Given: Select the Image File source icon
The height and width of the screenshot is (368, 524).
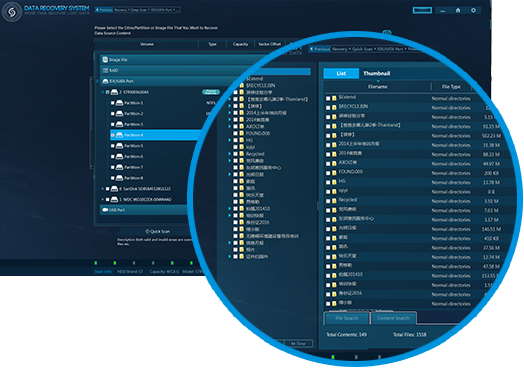Looking at the screenshot, I should (x=105, y=59).
